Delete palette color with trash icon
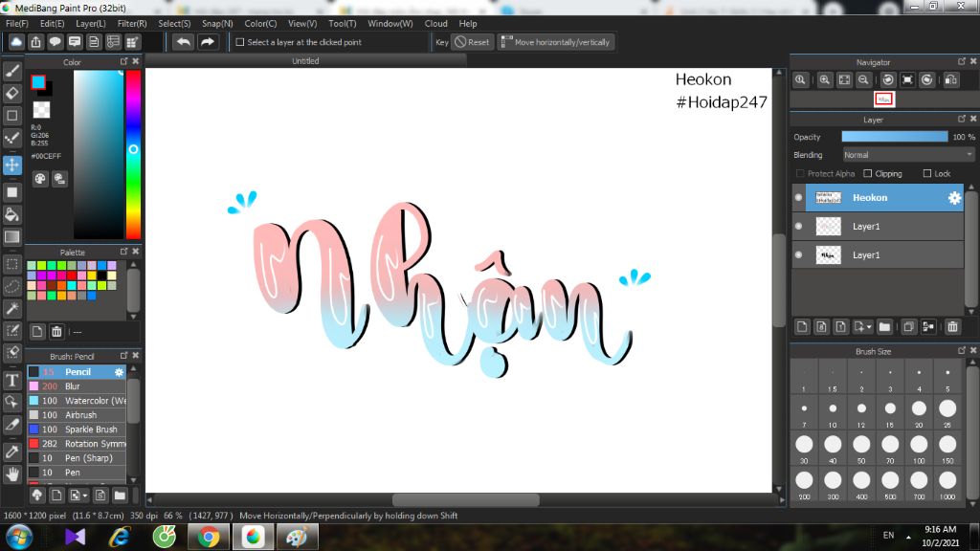 tap(56, 332)
